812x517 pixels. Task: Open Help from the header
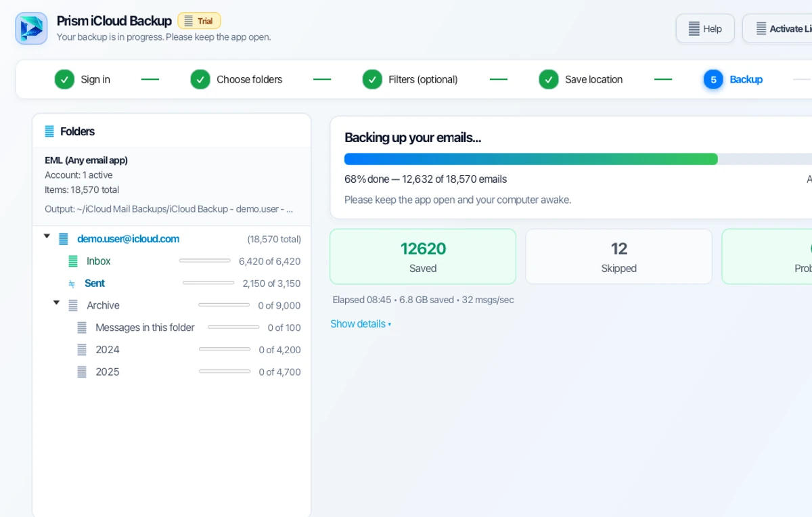[705, 28]
